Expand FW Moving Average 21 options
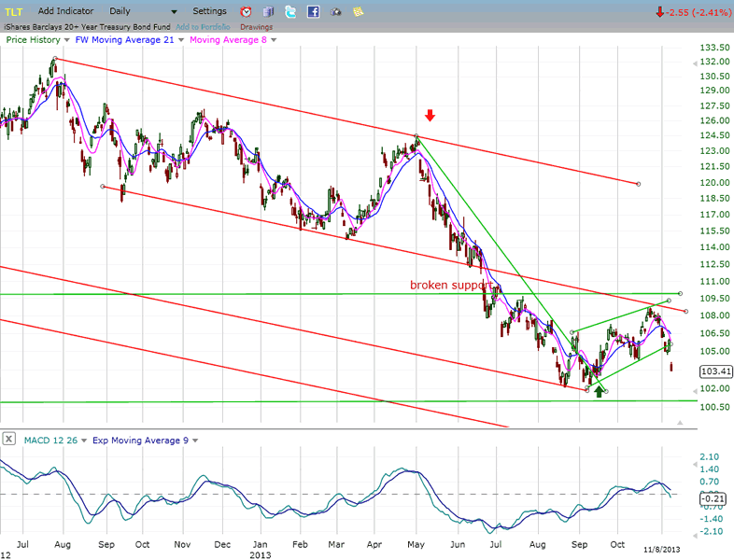The image size is (734, 560). coord(181,40)
